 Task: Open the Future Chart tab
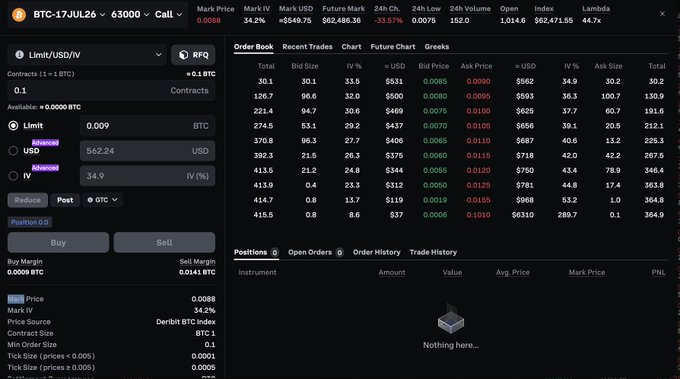coord(392,47)
